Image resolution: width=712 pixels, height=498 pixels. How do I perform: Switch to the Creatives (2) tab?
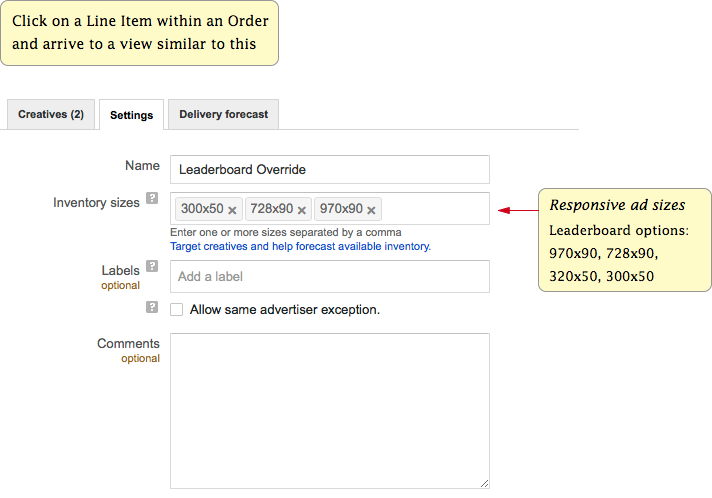(51, 114)
